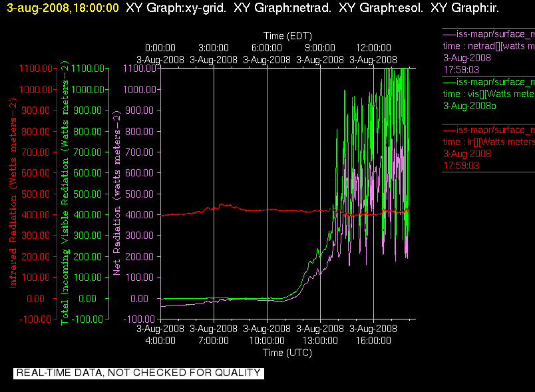
Task: Click the XY Graph:ir. title text
Action: coord(464,8)
